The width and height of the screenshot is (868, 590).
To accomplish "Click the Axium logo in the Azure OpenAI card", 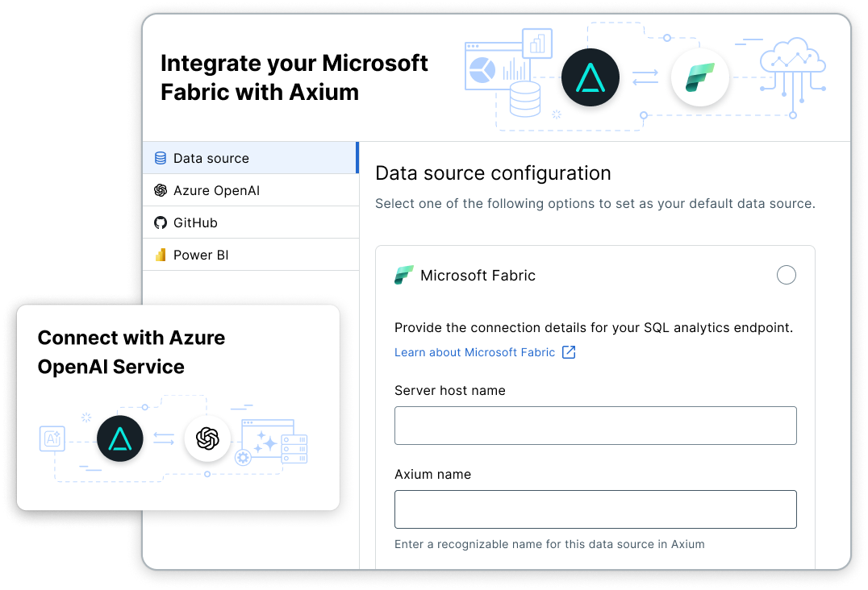I will click(120, 438).
